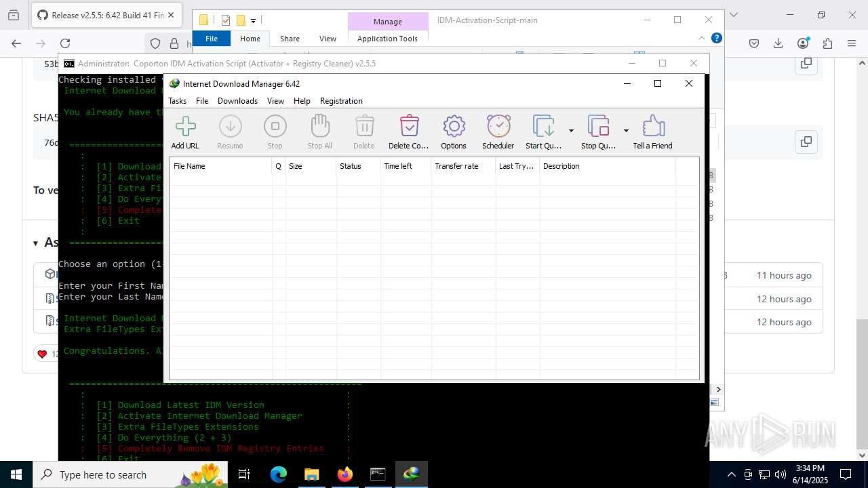Collapse the Assets section triangle on GitHub
Image resolution: width=868 pixels, height=488 pixels.
(x=35, y=243)
